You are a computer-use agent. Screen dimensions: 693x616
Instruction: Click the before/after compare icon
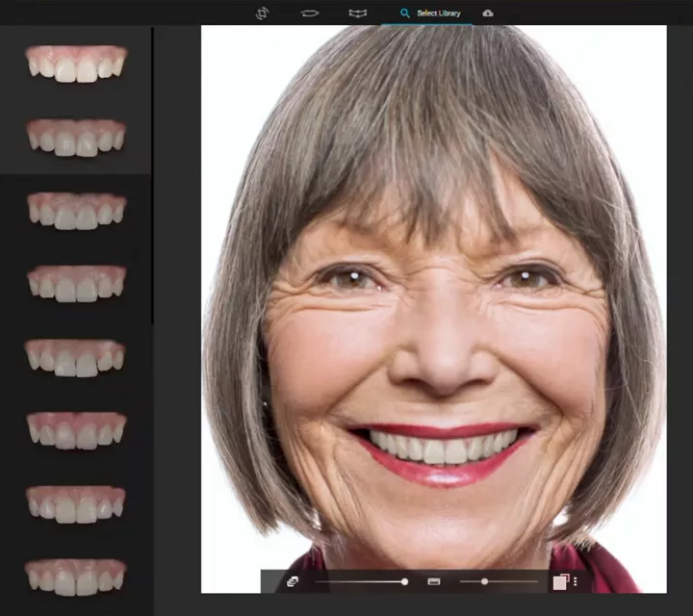(x=560, y=581)
